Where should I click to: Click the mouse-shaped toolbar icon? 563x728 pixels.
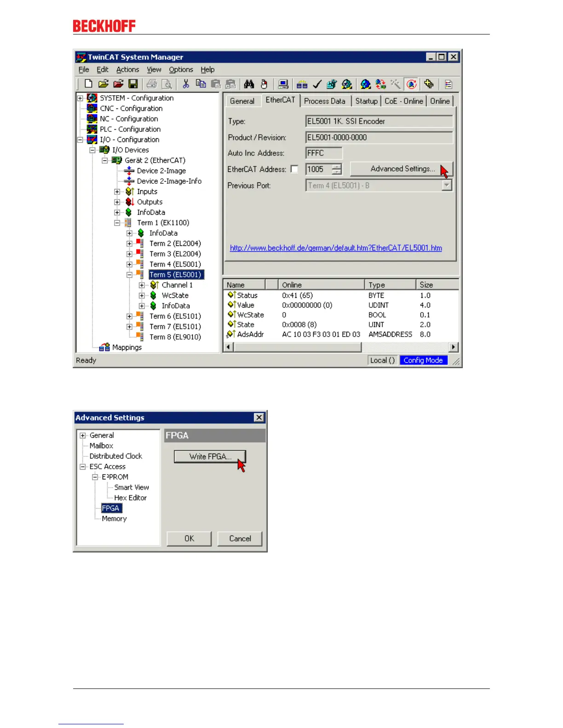coord(264,84)
